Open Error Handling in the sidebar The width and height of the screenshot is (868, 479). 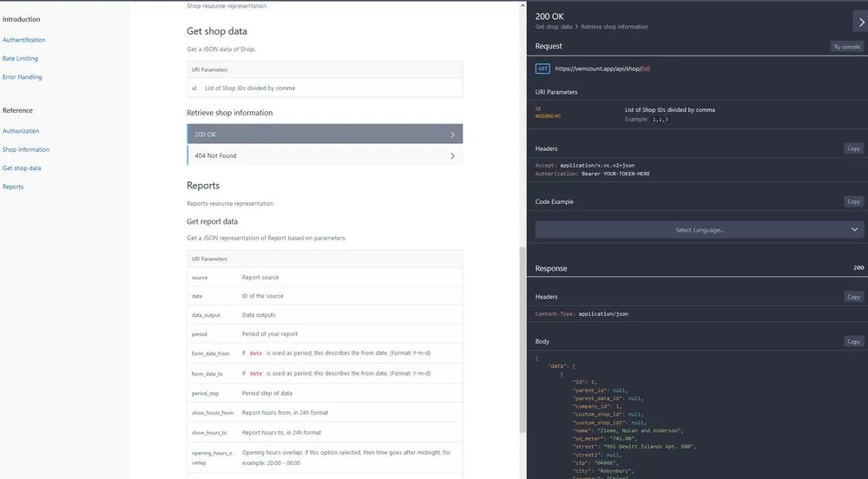point(23,77)
